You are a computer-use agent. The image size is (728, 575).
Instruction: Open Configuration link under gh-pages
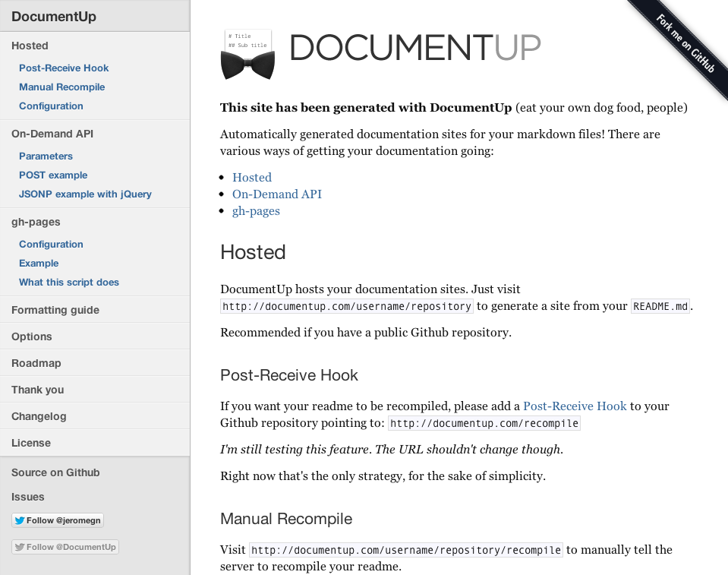(x=51, y=245)
